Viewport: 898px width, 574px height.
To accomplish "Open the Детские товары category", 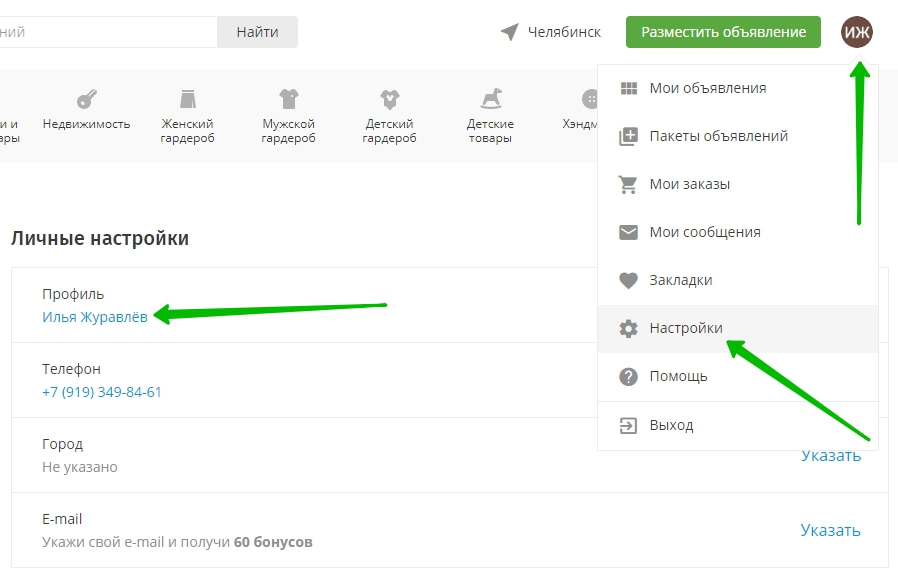I will [490, 116].
